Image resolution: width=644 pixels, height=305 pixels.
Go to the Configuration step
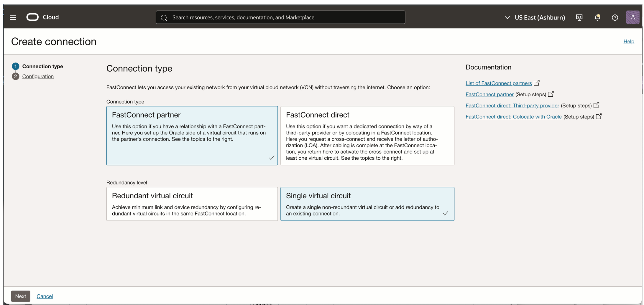tap(38, 76)
